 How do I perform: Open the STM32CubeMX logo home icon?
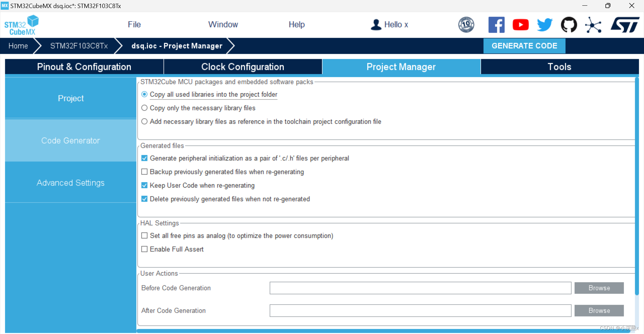(x=21, y=25)
